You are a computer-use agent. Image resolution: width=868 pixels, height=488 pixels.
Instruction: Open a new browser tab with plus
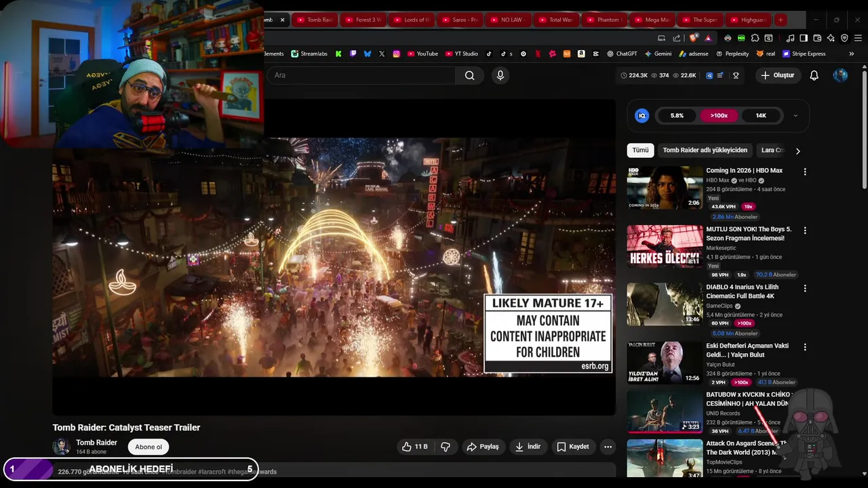click(781, 20)
